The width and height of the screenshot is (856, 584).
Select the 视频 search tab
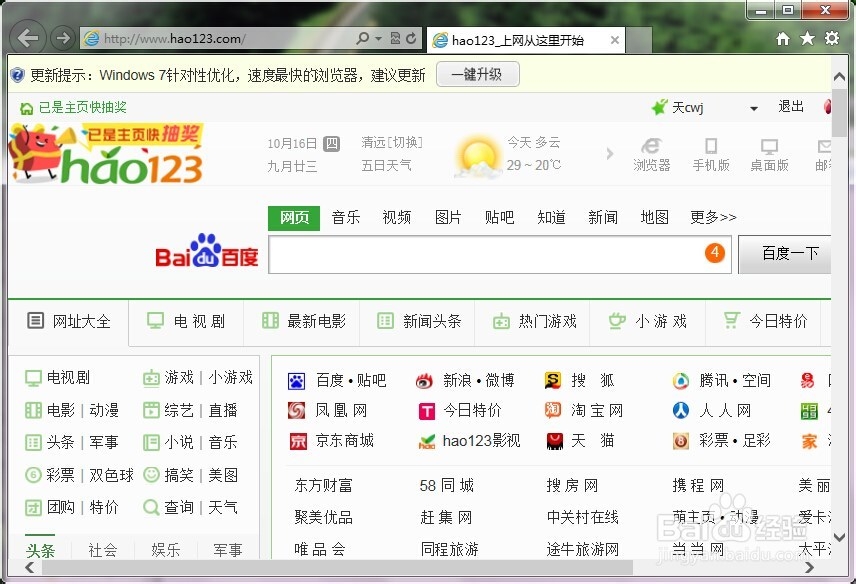[x=397, y=217]
